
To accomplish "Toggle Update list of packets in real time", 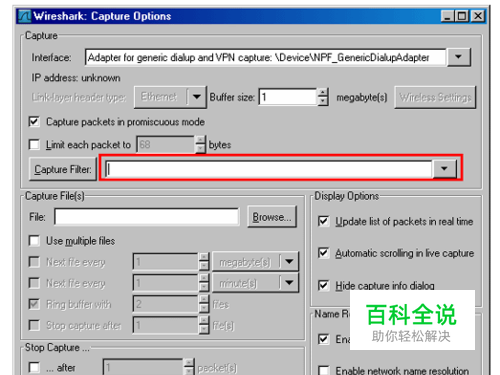I will point(323,221).
